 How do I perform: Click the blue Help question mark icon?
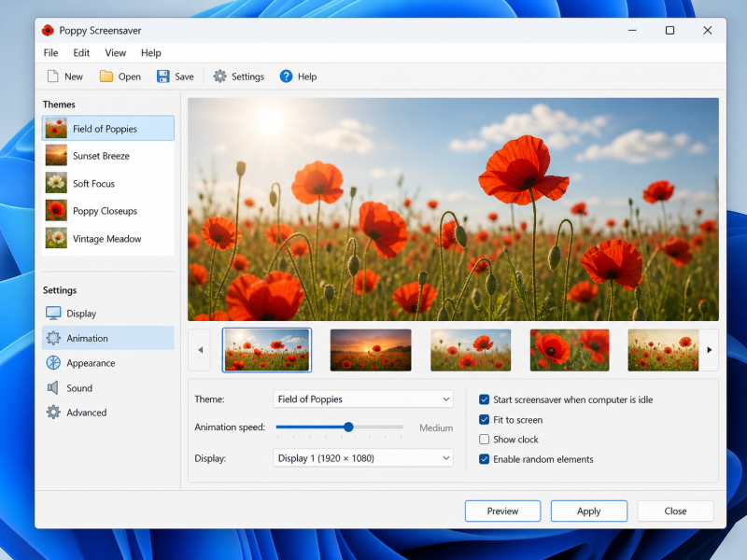pos(286,77)
